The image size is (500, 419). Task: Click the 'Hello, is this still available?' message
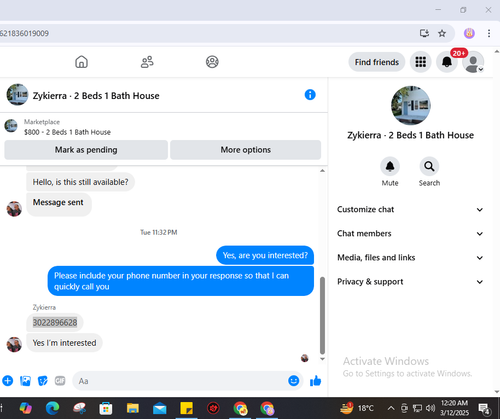(x=80, y=182)
